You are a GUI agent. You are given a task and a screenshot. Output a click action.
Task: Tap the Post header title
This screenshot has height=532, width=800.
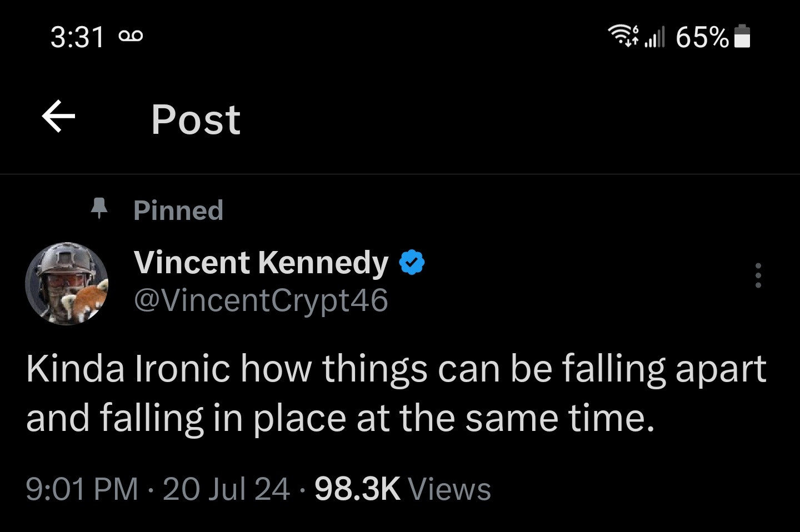(196, 119)
